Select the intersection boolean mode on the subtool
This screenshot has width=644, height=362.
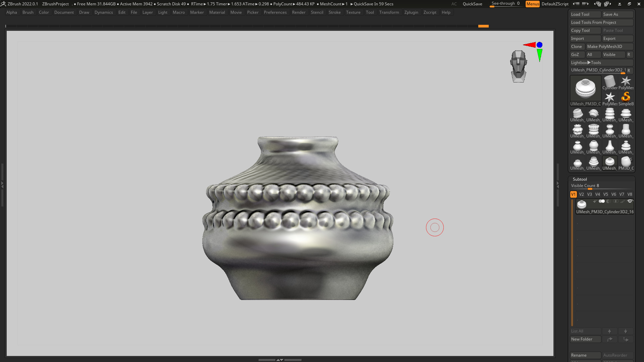615,201
